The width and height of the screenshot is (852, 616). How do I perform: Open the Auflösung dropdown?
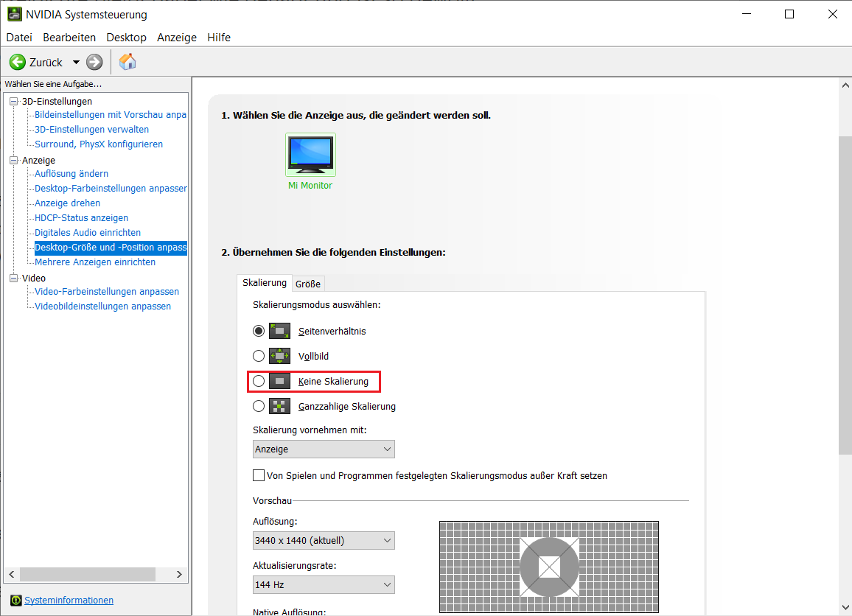pos(324,541)
